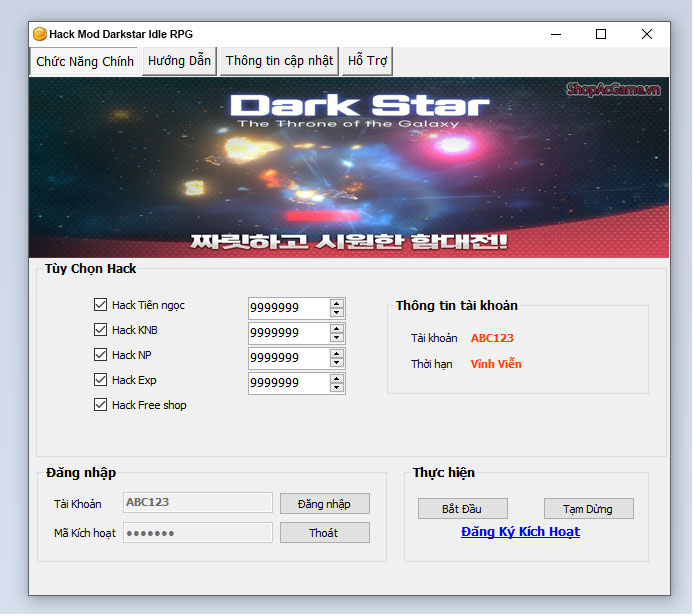Click the Hack NP number field
The height and width of the screenshot is (616, 693).
pos(289,358)
